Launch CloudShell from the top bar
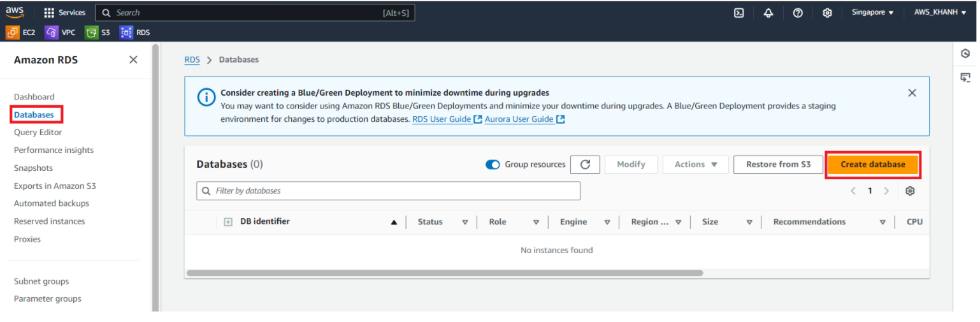Screen dimensions: 980x322 click(739, 13)
